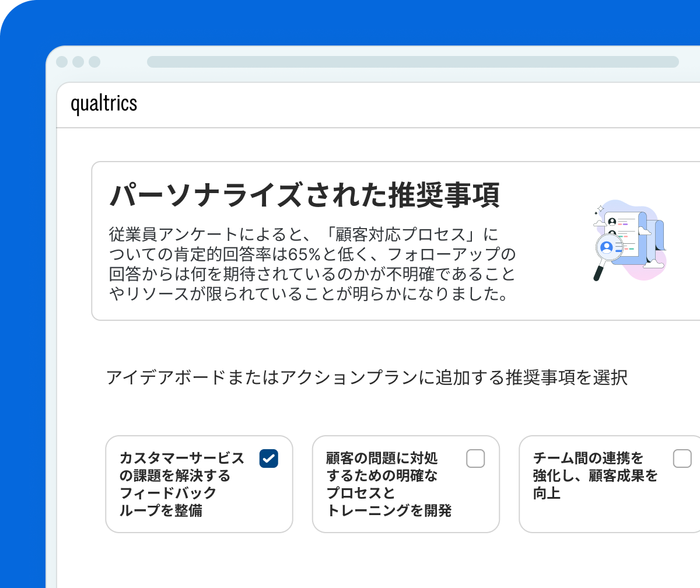Check the 顧客の問題に対処するための明確な box
This screenshot has width=700, height=588.
(475, 459)
